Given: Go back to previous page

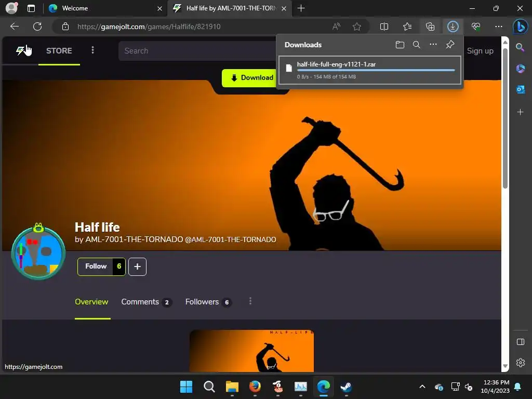Looking at the screenshot, I should 15,26.
